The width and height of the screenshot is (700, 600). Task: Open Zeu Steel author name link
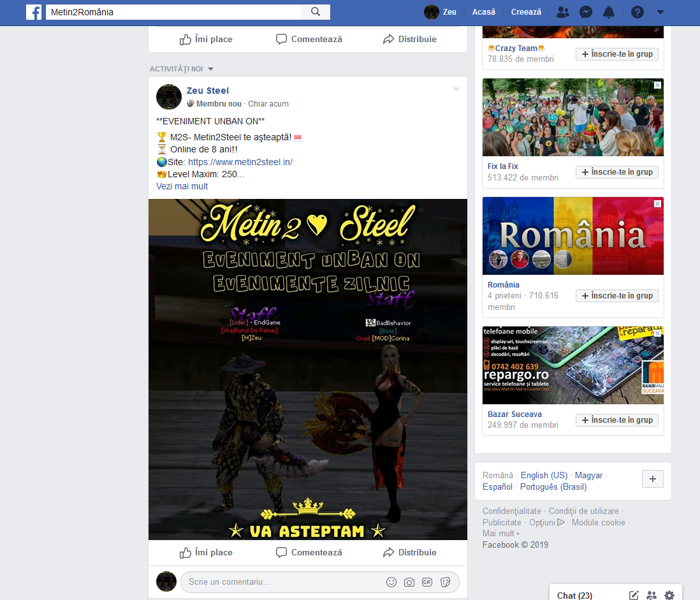click(x=208, y=91)
